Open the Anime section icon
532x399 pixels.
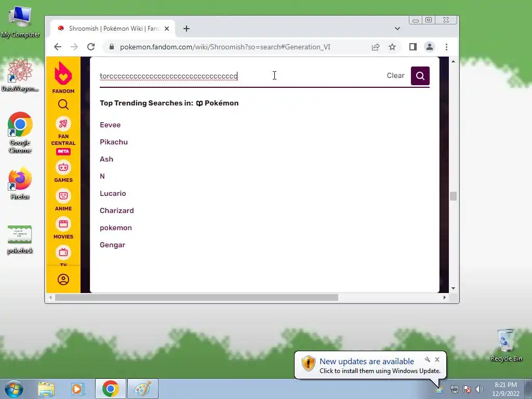click(63, 196)
